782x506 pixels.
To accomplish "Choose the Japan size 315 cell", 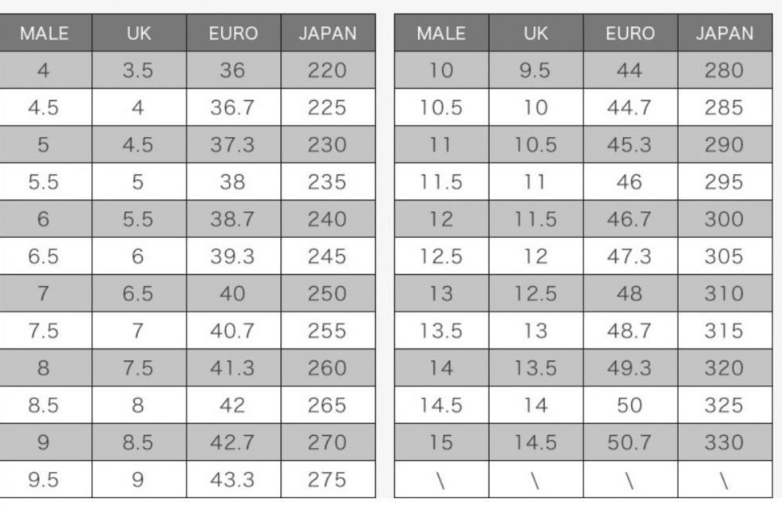I will 724,332.
